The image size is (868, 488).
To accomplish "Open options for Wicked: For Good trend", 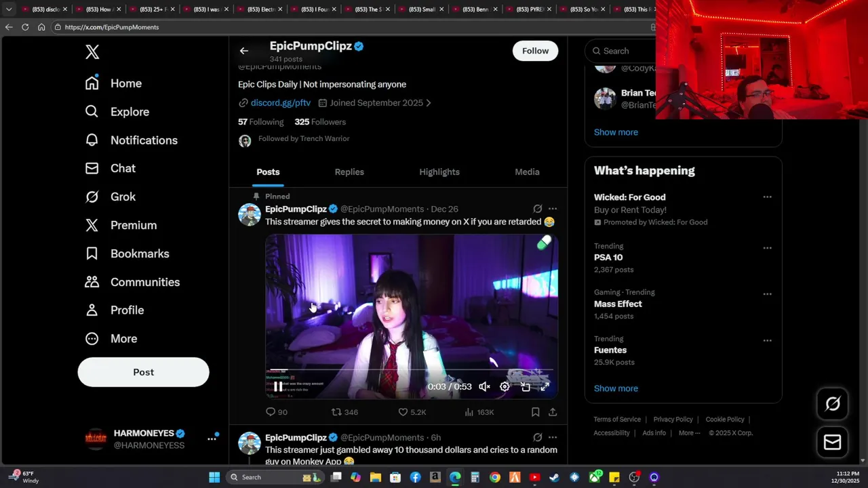I will point(767,197).
